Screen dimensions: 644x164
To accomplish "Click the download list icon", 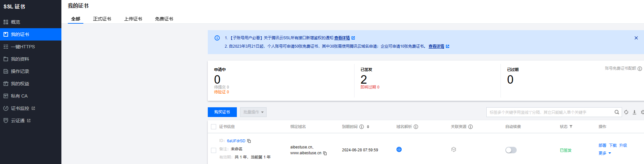I will (634, 112).
